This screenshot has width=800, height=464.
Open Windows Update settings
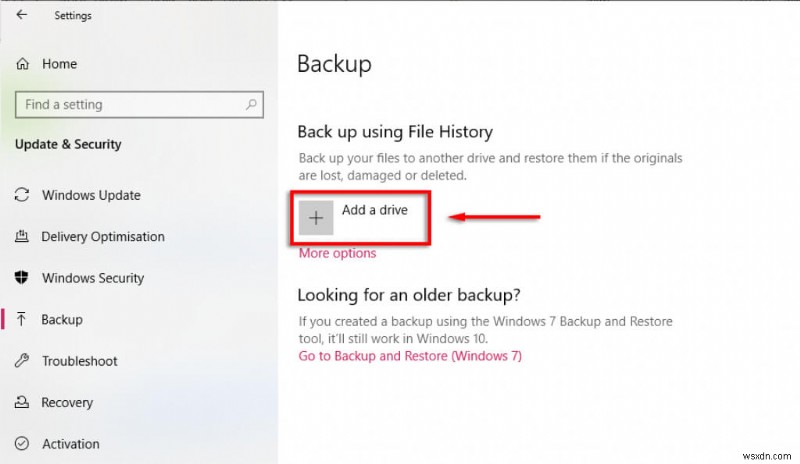click(91, 195)
